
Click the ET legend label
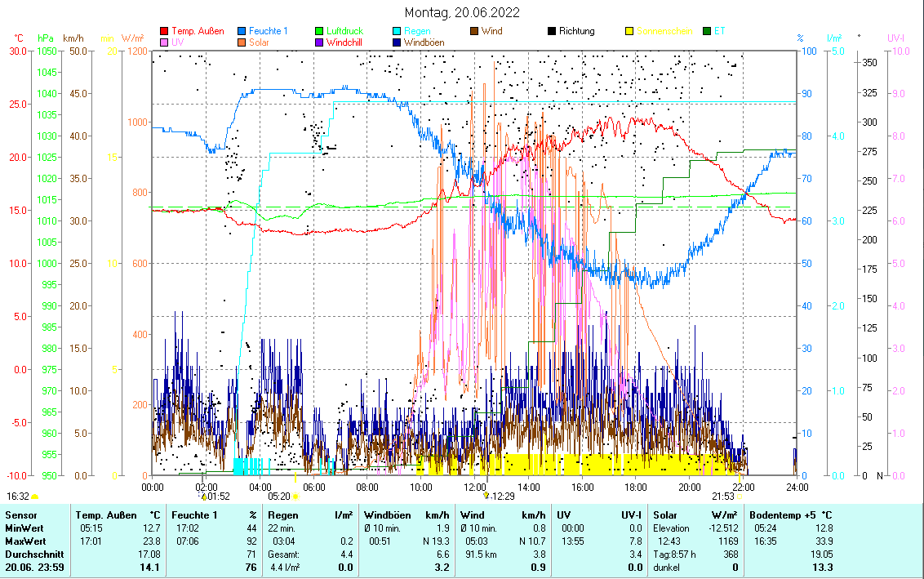[718, 32]
